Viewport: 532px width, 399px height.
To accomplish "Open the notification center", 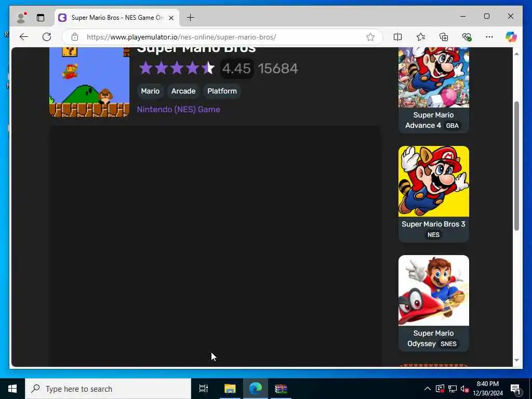I will (x=515, y=389).
